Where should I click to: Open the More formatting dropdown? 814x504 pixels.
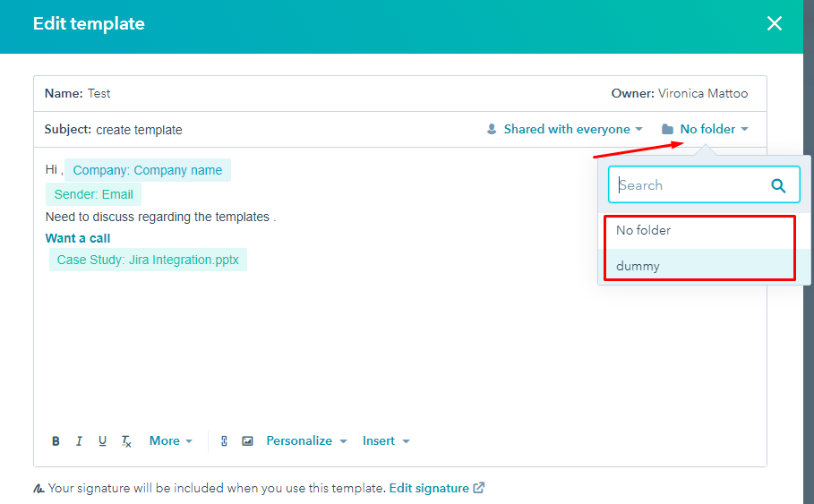171,440
